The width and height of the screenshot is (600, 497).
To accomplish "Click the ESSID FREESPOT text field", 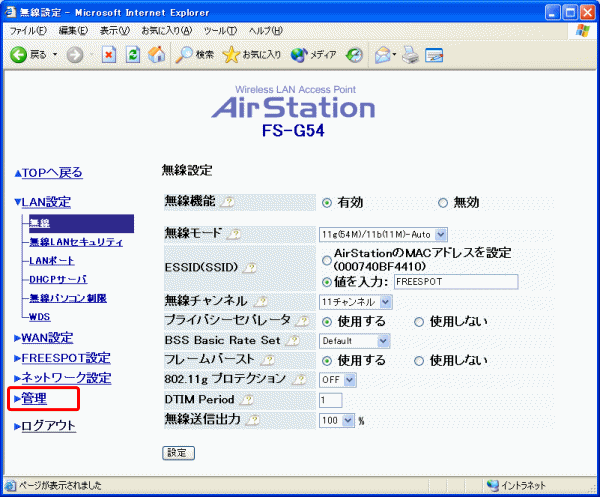I will (456, 282).
